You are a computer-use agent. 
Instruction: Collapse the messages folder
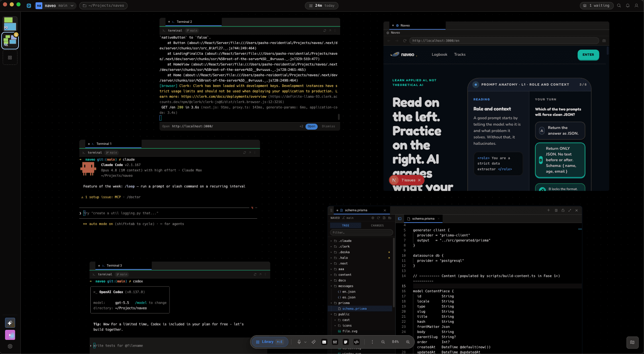pyautogui.click(x=359, y=286)
